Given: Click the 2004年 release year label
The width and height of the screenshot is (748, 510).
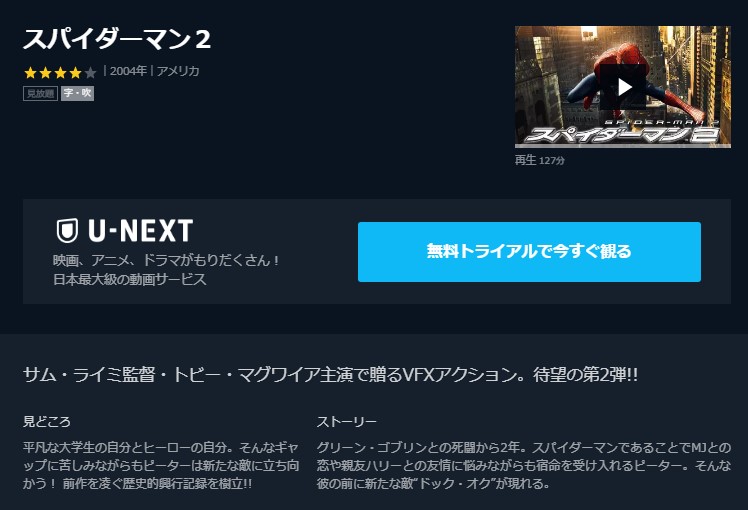Looking at the screenshot, I should click(x=128, y=71).
